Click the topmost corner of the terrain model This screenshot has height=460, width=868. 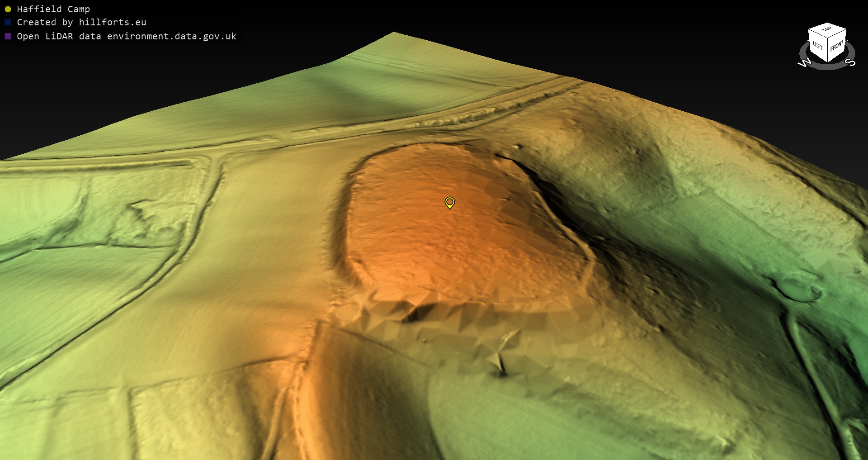click(393, 33)
